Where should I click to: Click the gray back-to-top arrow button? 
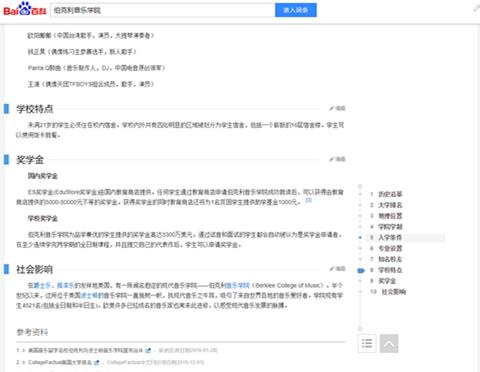[389, 343]
